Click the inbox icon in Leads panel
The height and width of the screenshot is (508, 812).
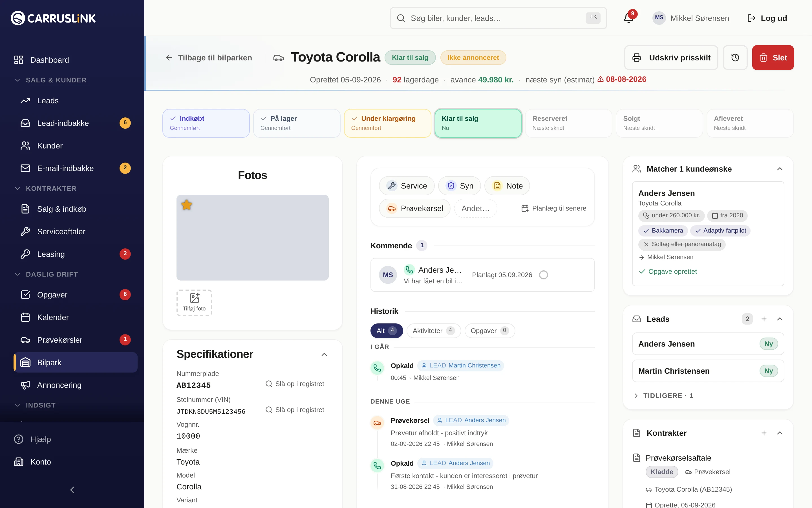click(637, 319)
